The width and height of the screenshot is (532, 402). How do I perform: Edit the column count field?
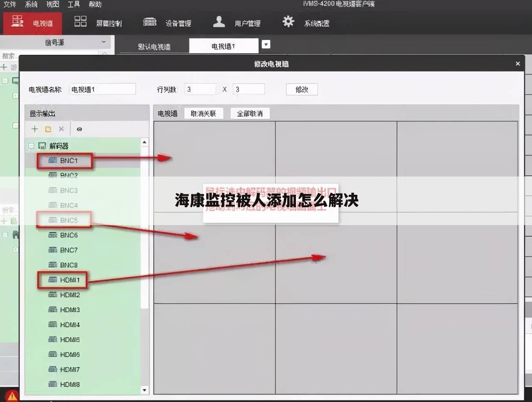point(249,89)
